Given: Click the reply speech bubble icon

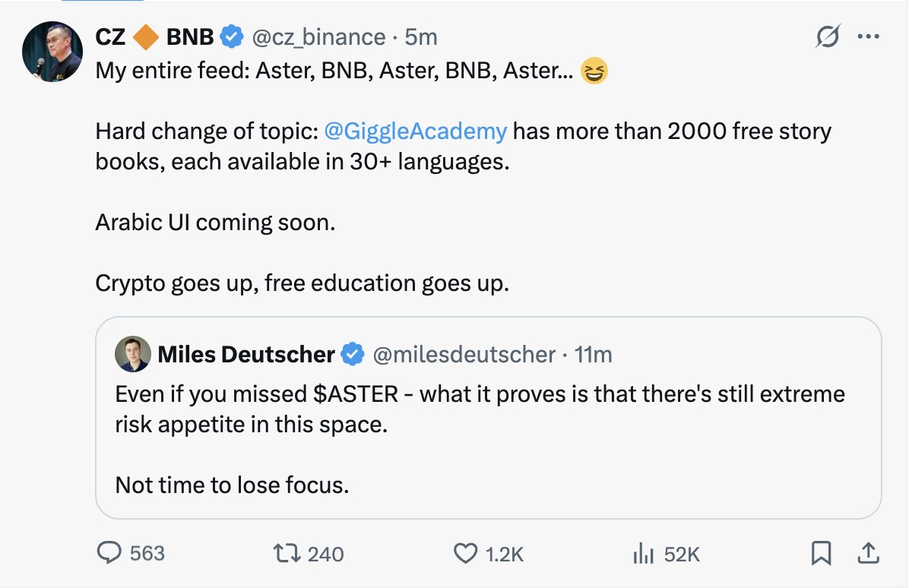Looking at the screenshot, I should 112,554.
